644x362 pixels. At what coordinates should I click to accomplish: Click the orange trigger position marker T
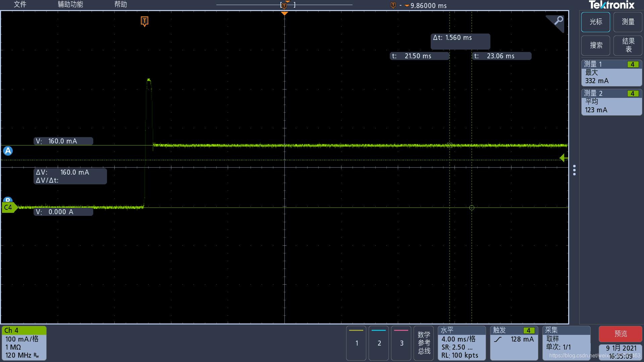click(x=144, y=21)
